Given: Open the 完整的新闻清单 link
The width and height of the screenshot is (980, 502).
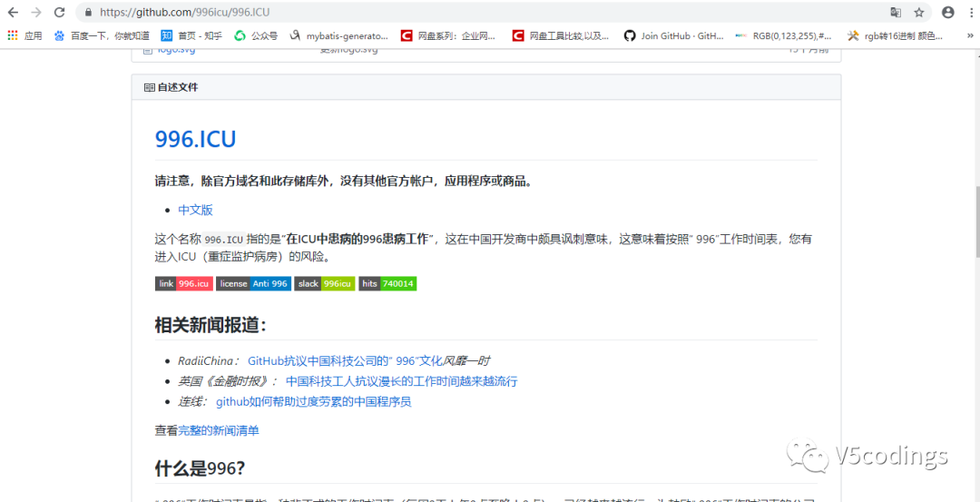Looking at the screenshot, I should pyautogui.click(x=218, y=430).
